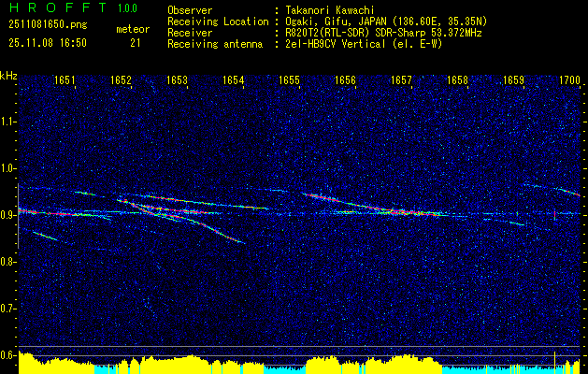Viewport: 588px width, 374px height.
Task: Click the meteor count label
Action: [x=133, y=29]
